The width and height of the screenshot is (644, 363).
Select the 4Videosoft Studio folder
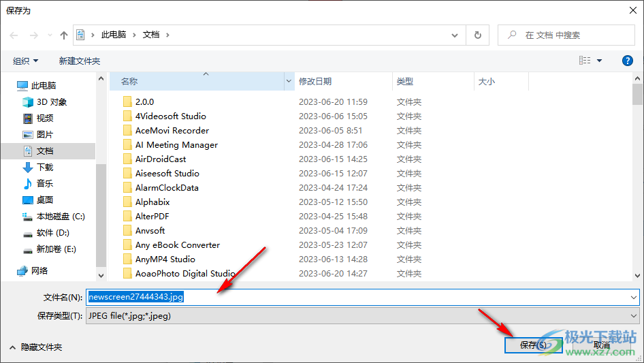click(x=171, y=116)
